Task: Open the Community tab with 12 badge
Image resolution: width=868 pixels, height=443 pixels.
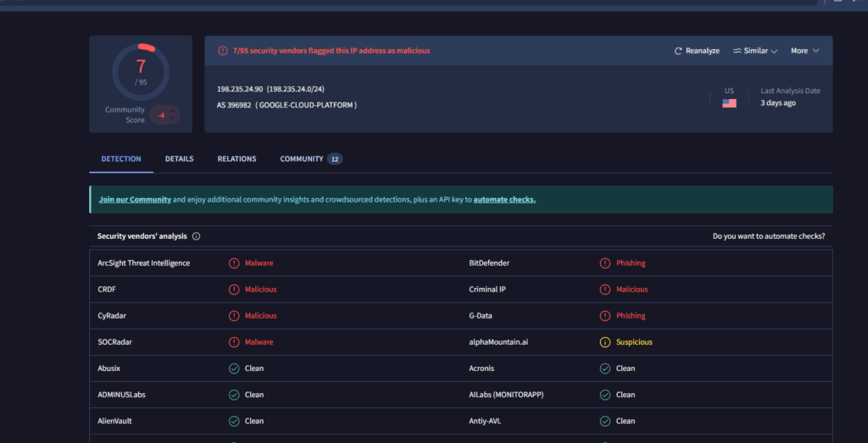Action: click(x=310, y=159)
